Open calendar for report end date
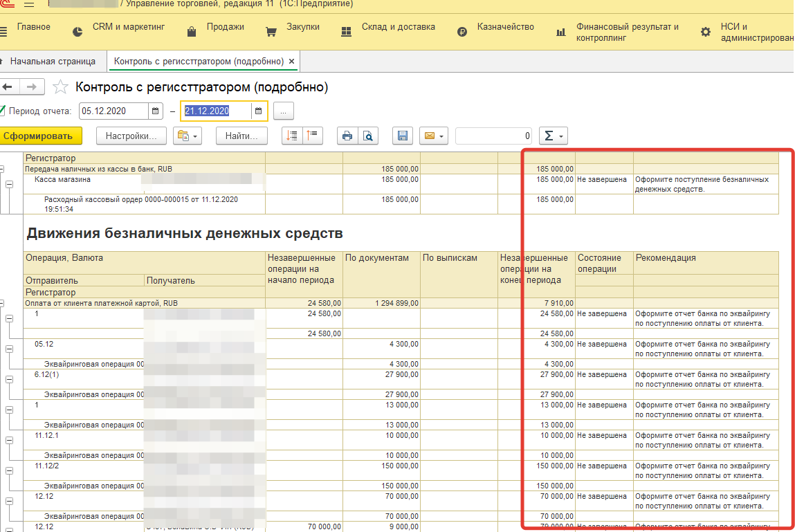Screen dimensions: 795x532 [259, 111]
